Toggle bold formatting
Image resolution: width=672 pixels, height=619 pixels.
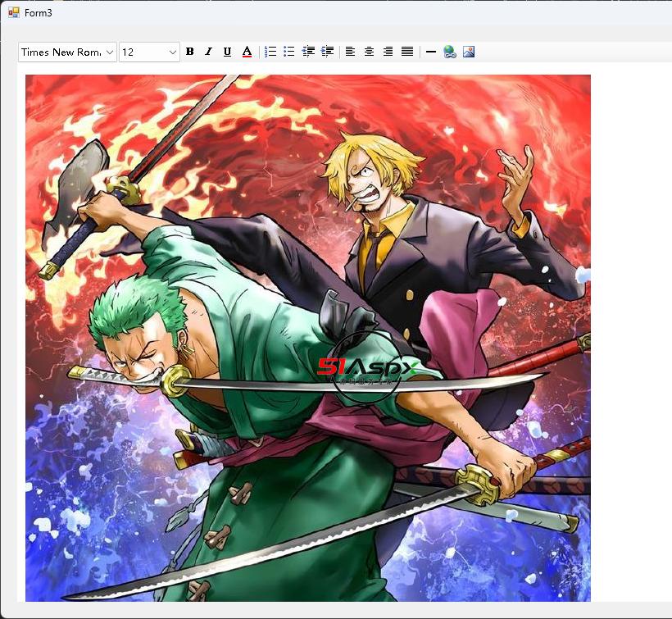click(x=190, y=52)
